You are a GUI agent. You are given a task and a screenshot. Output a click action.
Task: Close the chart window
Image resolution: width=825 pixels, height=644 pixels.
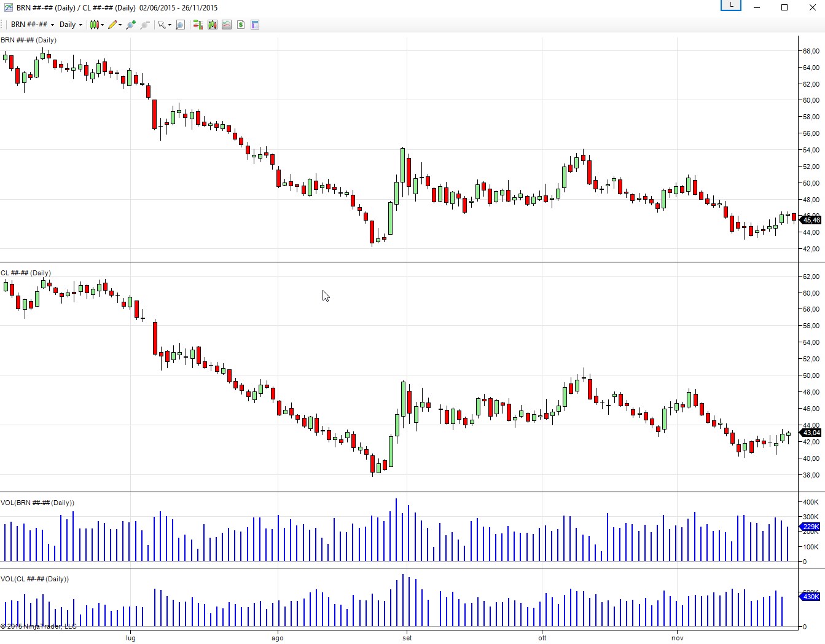(x=811, y=7)
